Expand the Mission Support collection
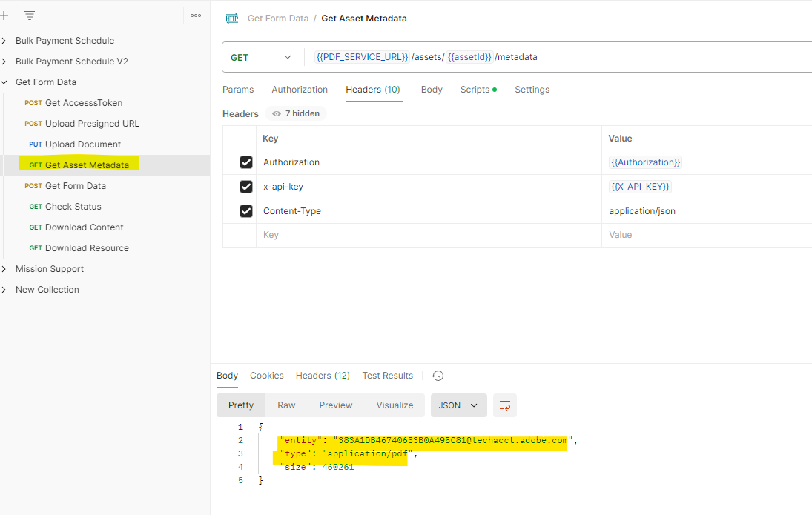Viewport: 812px width, 515px height. [6, 268]
